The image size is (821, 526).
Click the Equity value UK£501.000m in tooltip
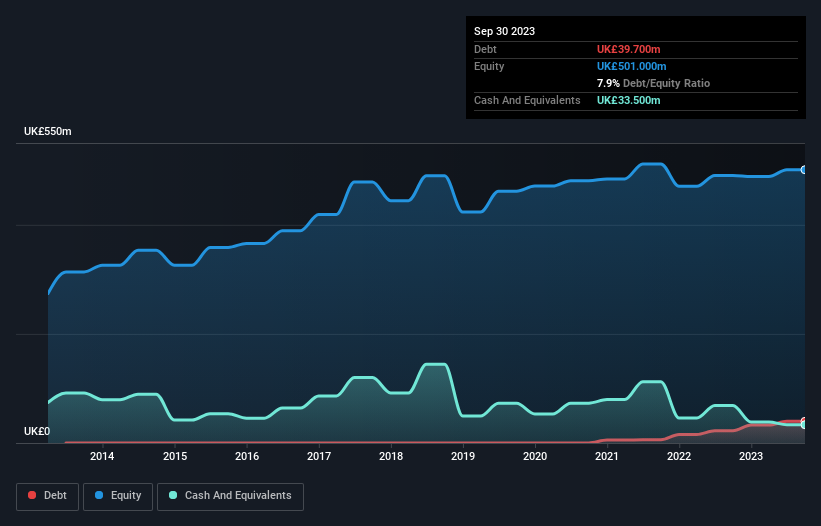(633, 66)
